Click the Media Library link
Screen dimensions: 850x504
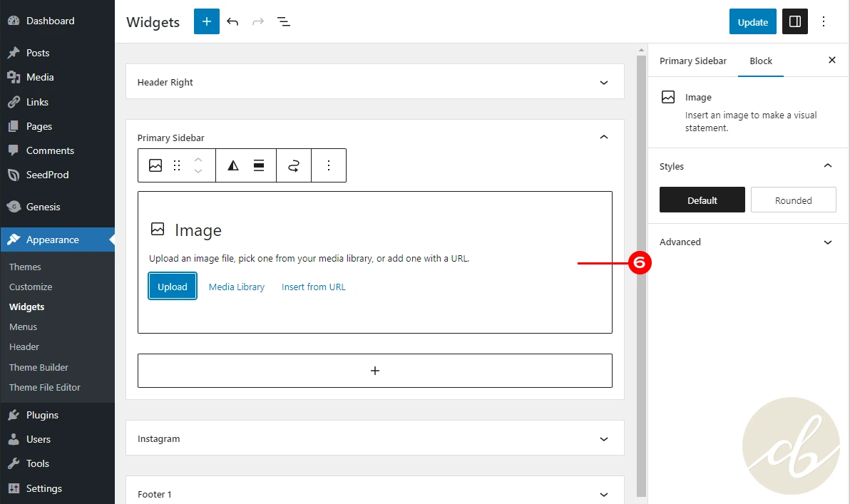coord(236,287)
